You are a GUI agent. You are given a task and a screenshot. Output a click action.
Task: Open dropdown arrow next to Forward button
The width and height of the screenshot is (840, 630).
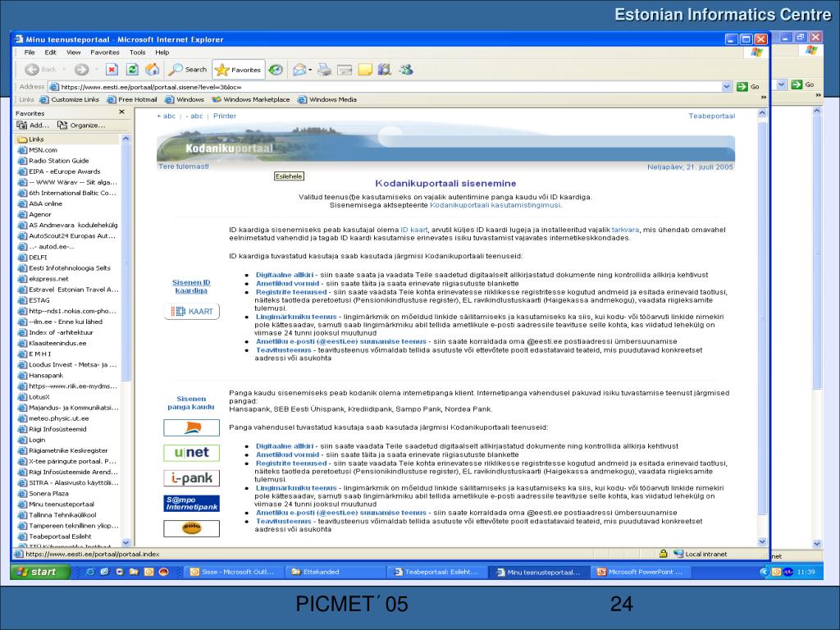[97, 70]
